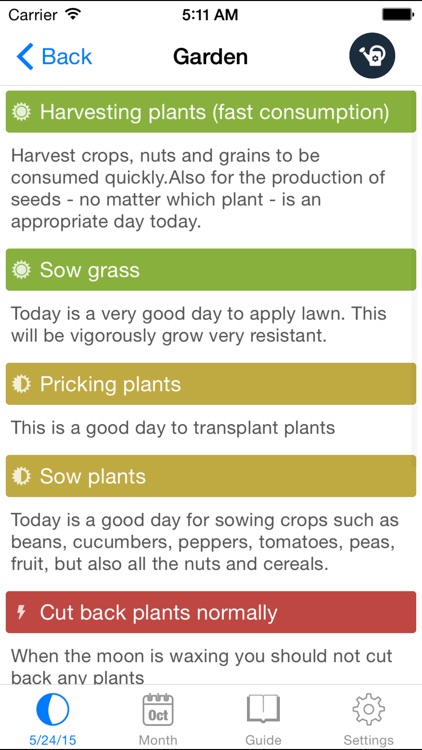The image size is (422, 750).
Task: Open the Guide book tab
Action: [x=263, y=718]
